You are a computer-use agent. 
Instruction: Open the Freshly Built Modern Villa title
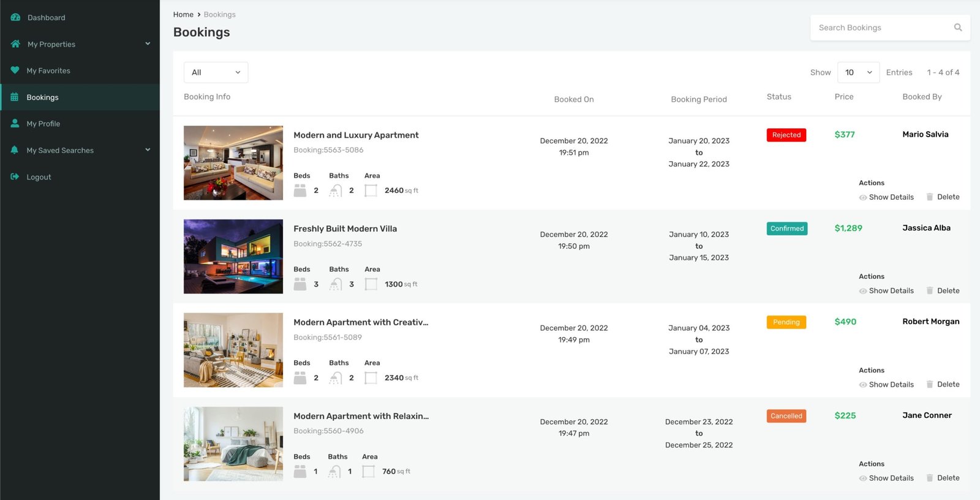(345, 229)
